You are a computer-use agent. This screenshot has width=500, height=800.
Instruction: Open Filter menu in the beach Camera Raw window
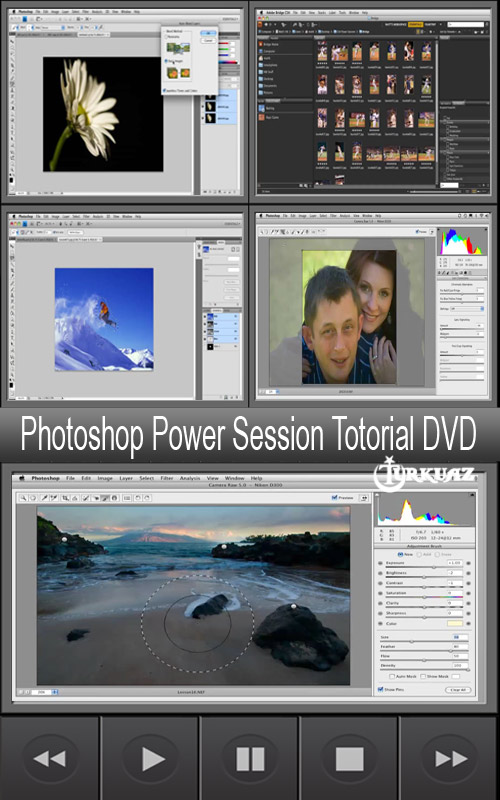165,478
